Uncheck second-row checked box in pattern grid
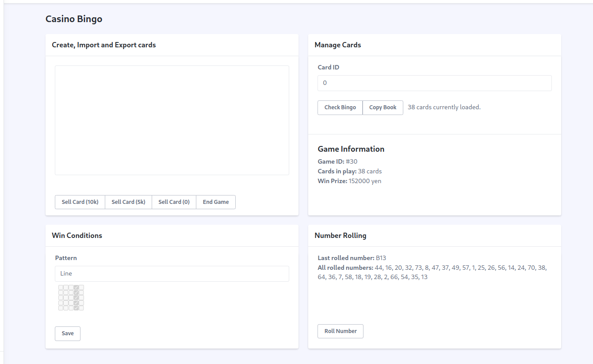This screenshot has height=364, width=593. [76, 292]
